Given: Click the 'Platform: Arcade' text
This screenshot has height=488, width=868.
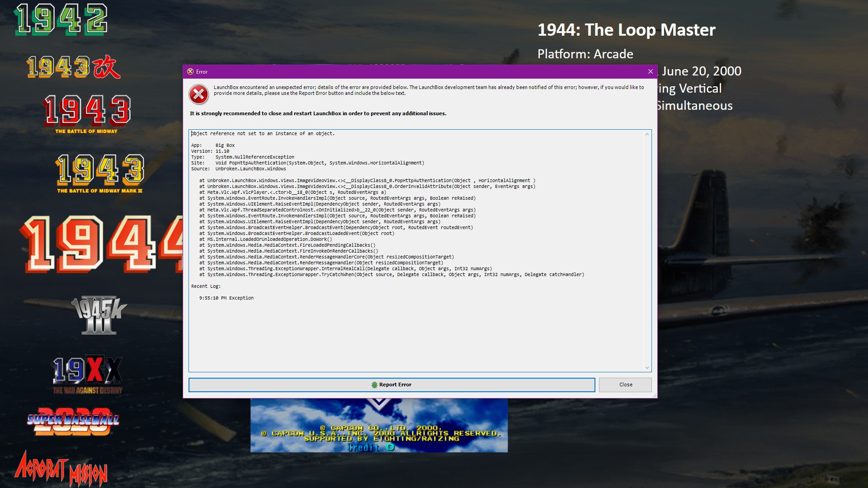Looking at the screenshot, I should click(585, 54).
